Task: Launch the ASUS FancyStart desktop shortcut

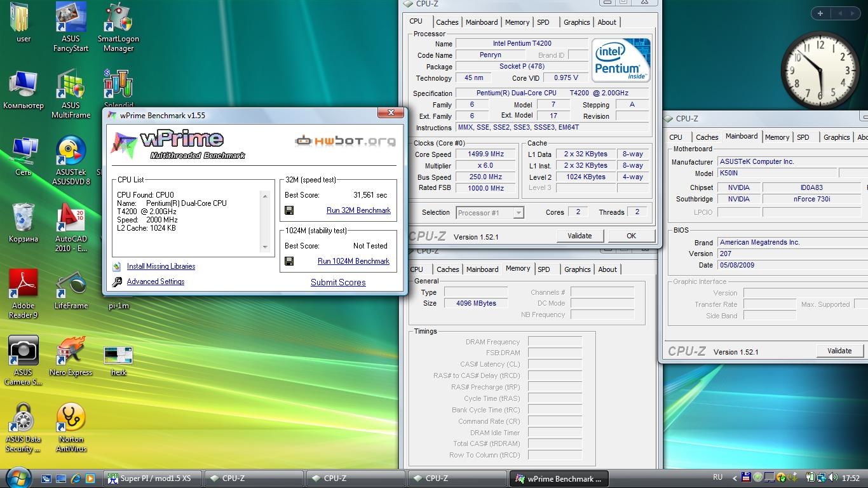Action: [71, 27]
